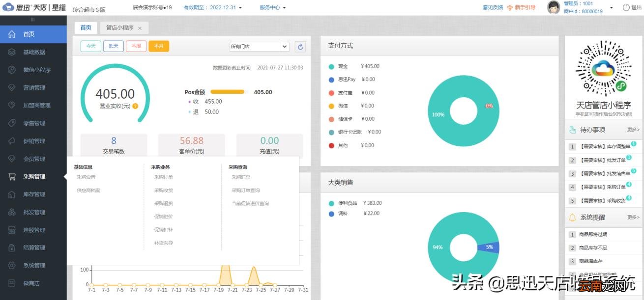Open 采购汇总 menu item
644x300 pixels.
click(x=241, y=177)
